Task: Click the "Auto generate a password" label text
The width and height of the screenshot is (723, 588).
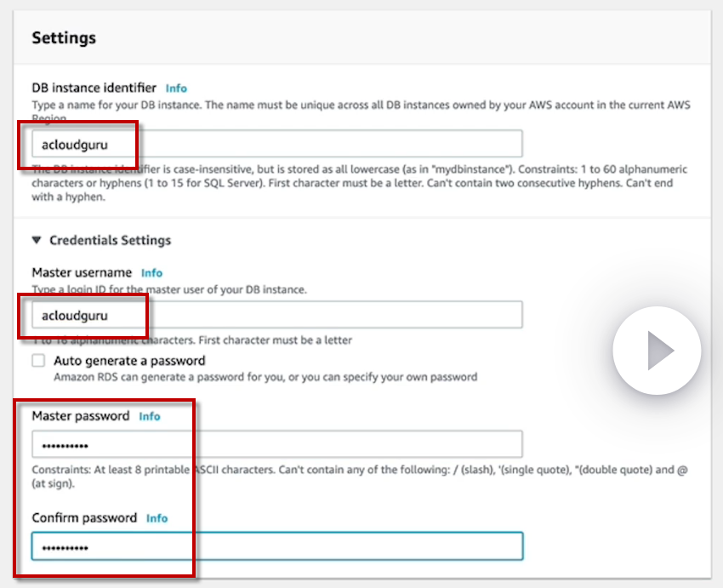Action: click(x=129, y=360)
